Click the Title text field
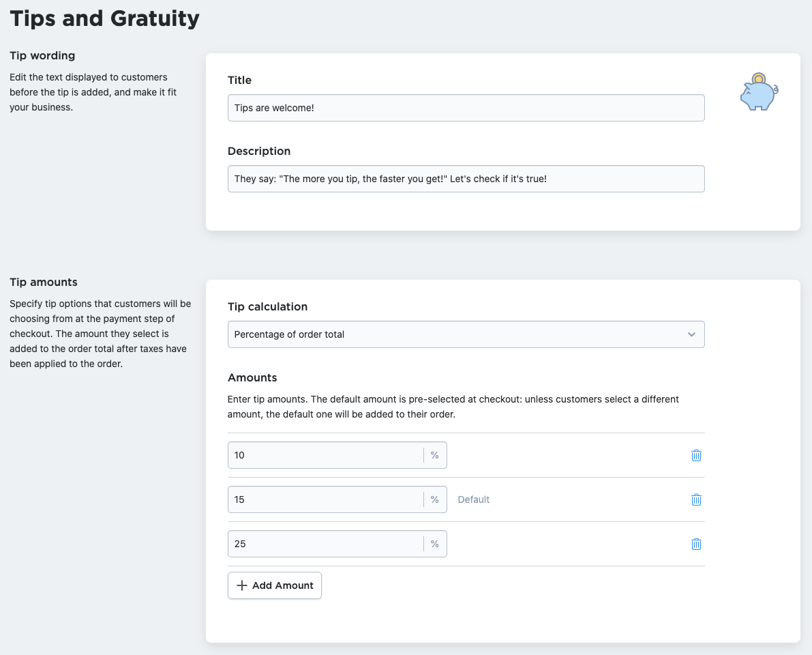This screenshot has width=812, height=655. point(466,107)
